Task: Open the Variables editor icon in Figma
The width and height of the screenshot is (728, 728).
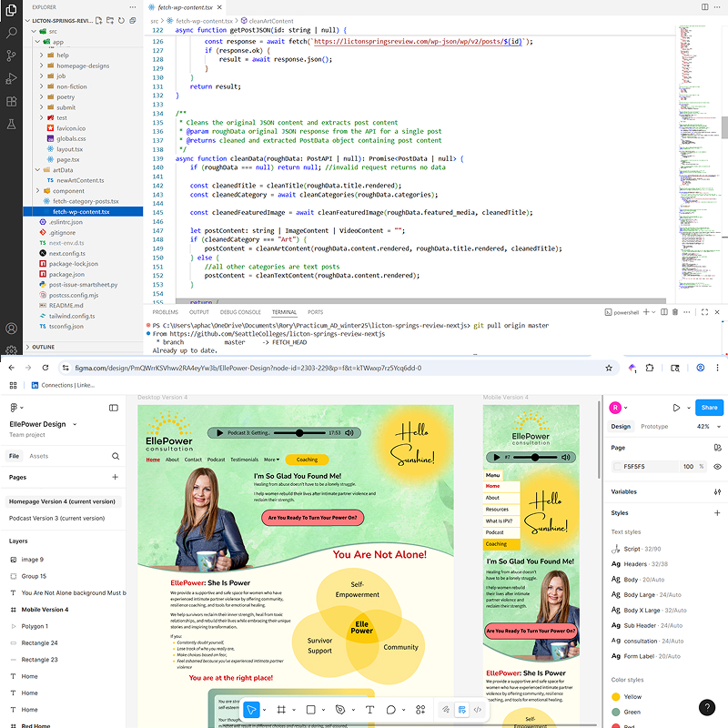Action: click(x=718, y=491)
